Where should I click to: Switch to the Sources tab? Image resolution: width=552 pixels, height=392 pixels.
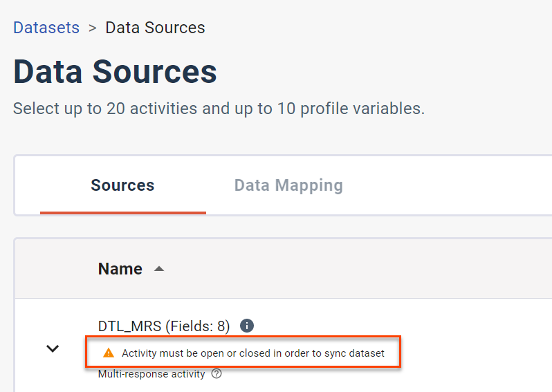point(122,185)
